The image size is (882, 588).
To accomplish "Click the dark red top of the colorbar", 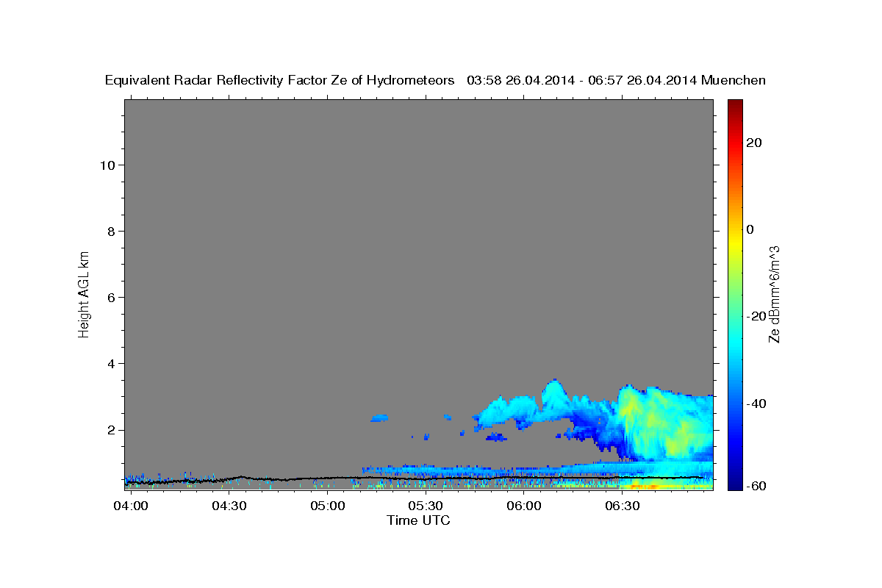I will [735, 104].
